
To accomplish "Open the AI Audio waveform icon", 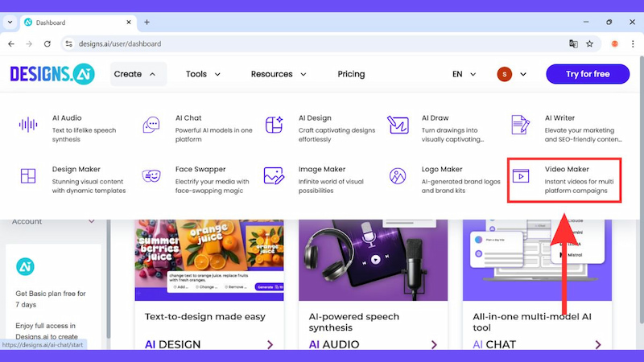I will pyautogui.click(x=28, y=125).
